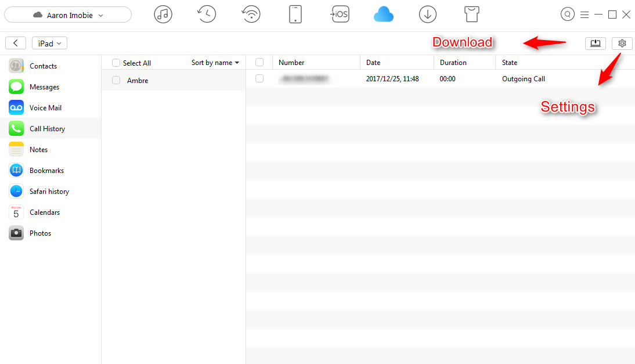Image resolution: width=635 pixels, height=364 pixels.
Task: Open the Downloader icon
Action: (428, 14)
